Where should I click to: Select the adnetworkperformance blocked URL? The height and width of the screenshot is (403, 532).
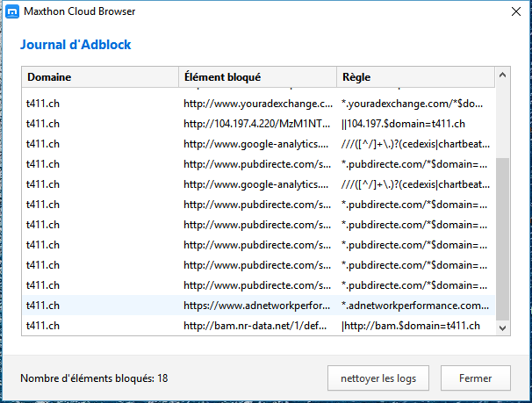coord(256,306)
